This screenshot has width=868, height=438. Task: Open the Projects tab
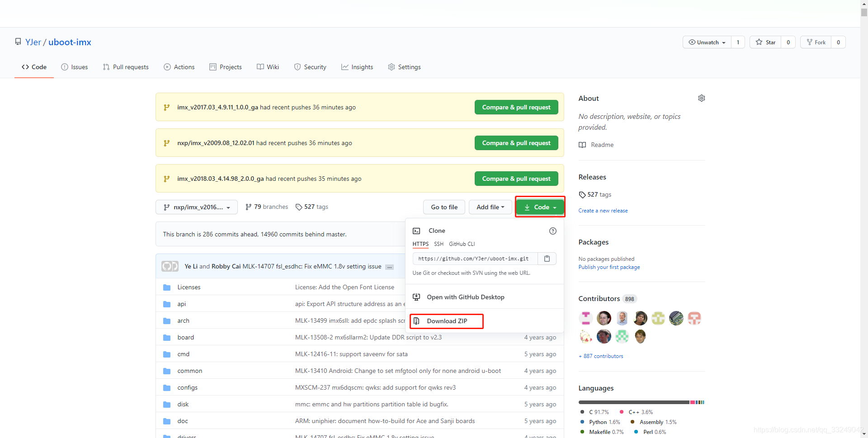coord(226,67)
